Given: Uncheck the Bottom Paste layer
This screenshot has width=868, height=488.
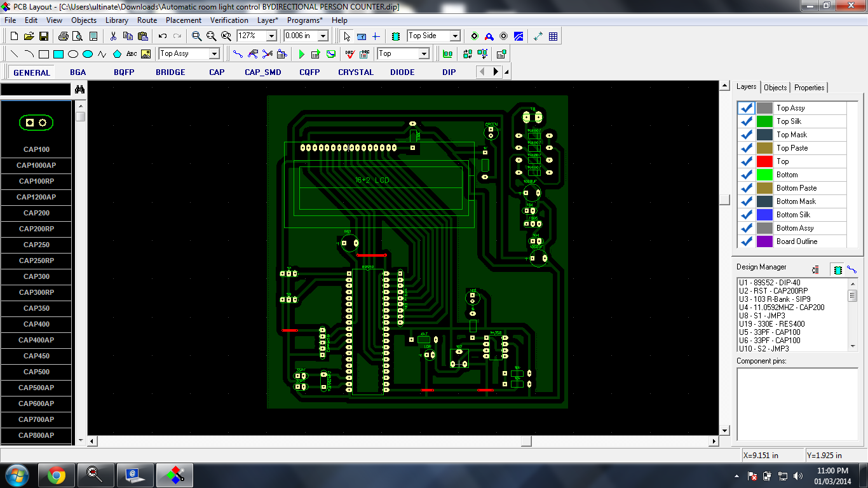Looking at the screenshot, I should (747, 188).
